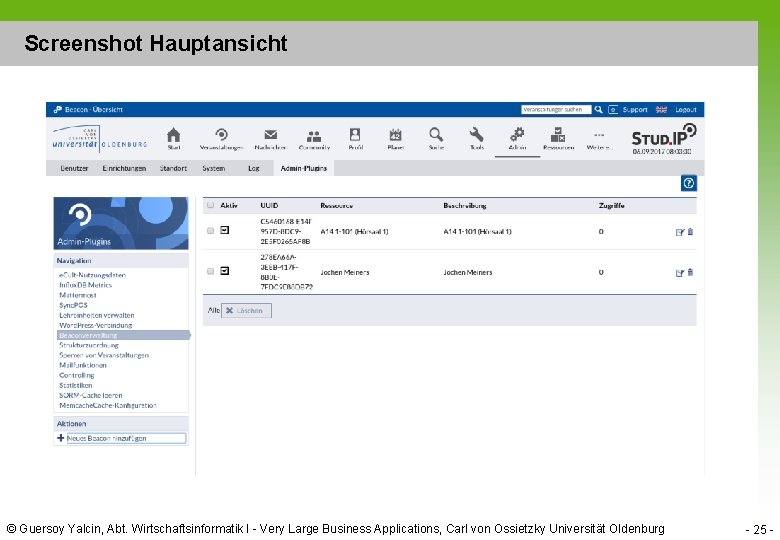Select Beaconverwaltung in navigation
The height and width of the screenshot is (540, 780).
123,335
